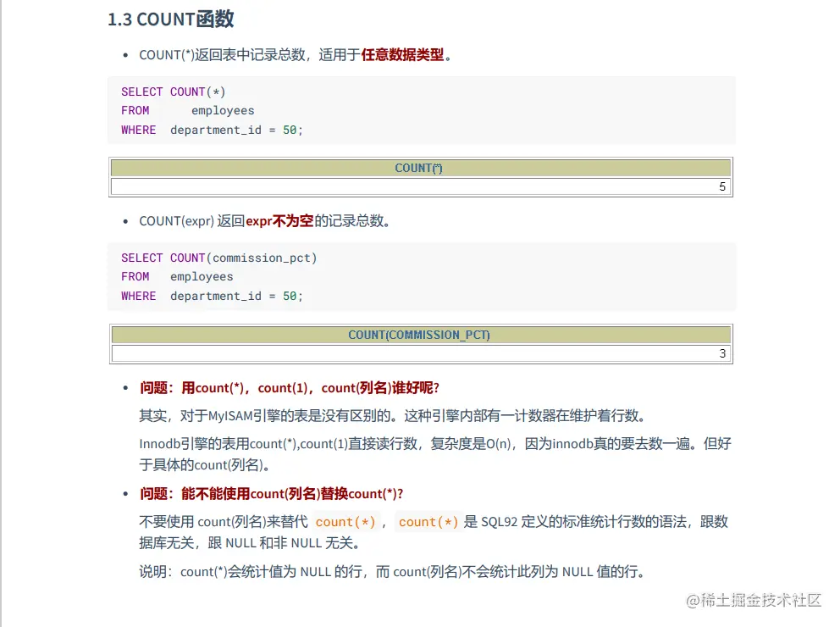This screenshot has width=840, height=627.
Task: Click the code line "SELECT COUNT(*)"
Action: pos(173,92)
